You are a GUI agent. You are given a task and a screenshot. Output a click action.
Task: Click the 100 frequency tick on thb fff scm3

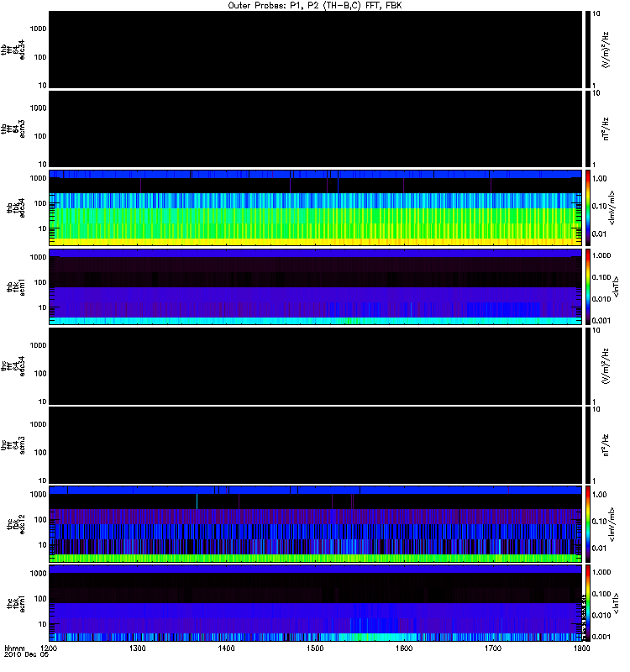40,136
